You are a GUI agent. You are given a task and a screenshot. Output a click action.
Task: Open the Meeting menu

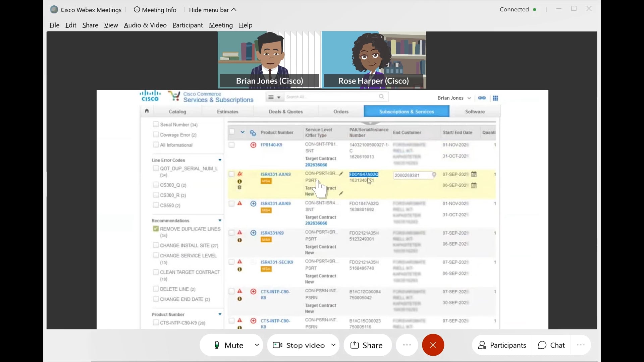click(x=221, y=25)
